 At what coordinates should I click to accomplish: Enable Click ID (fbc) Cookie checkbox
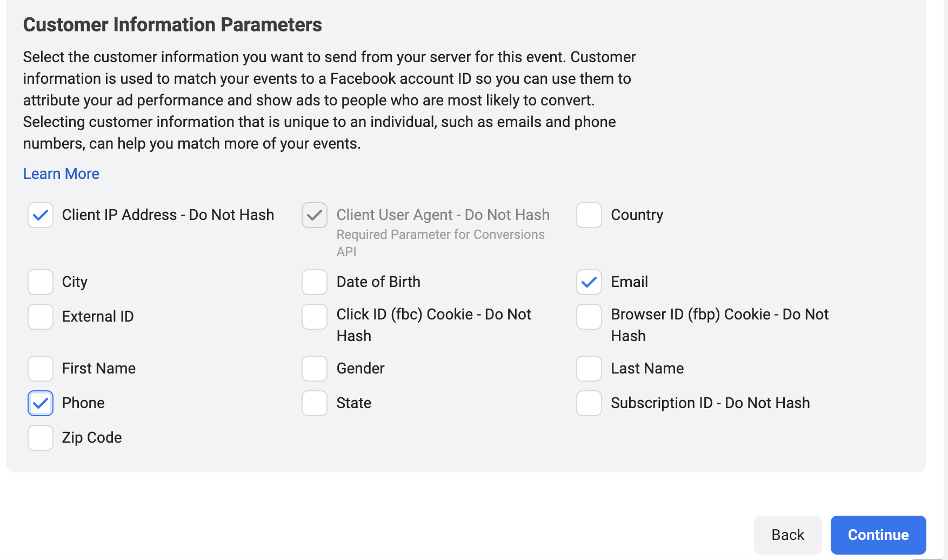click(x=315, y=317)
